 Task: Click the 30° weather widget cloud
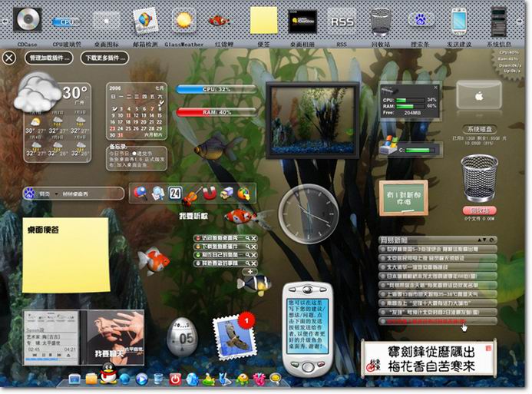click(x=38, y=91)
